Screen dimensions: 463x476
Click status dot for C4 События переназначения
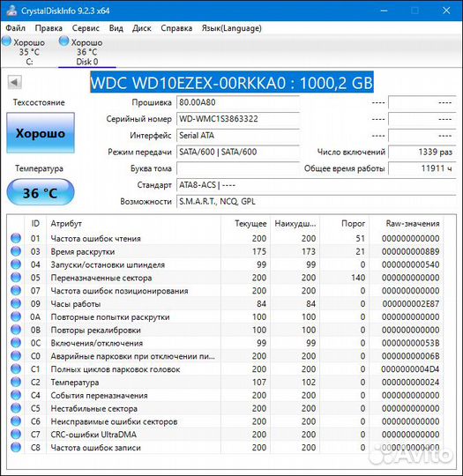coord(16,395)
